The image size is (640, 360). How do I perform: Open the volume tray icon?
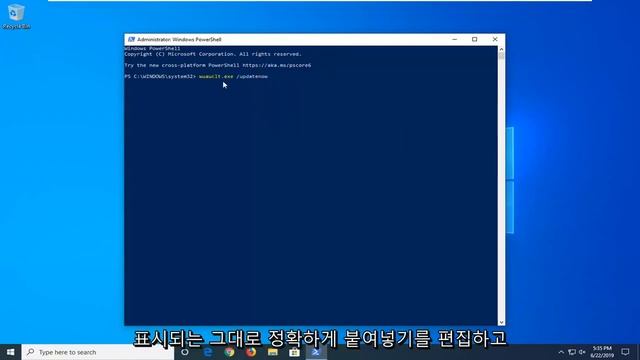point(582,352)
